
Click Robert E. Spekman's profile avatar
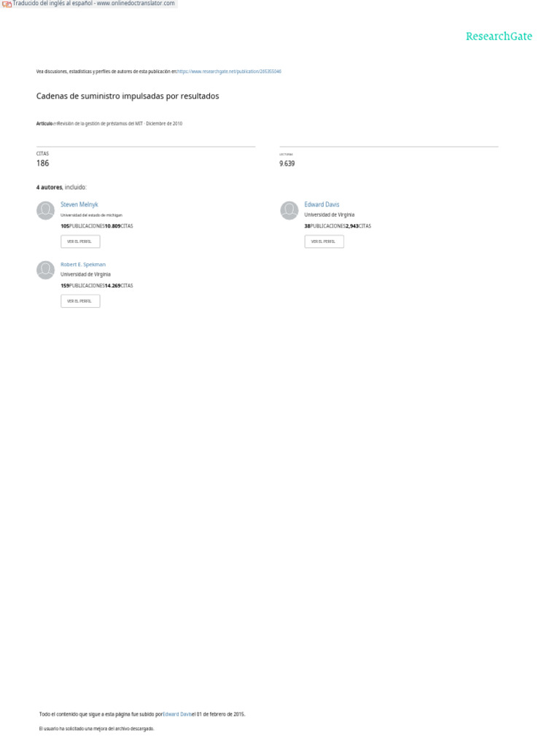46,270
